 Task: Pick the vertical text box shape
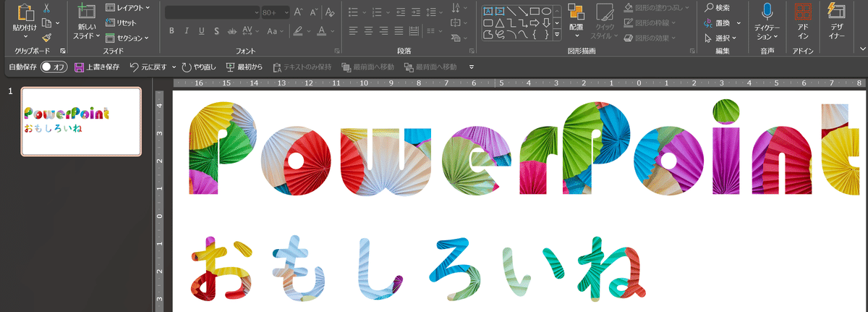click(500, 11)
